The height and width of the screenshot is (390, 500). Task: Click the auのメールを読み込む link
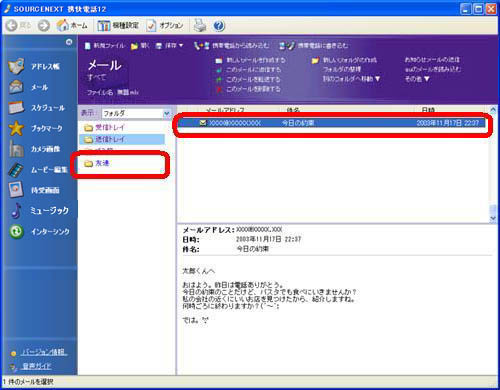click(433, 69)
